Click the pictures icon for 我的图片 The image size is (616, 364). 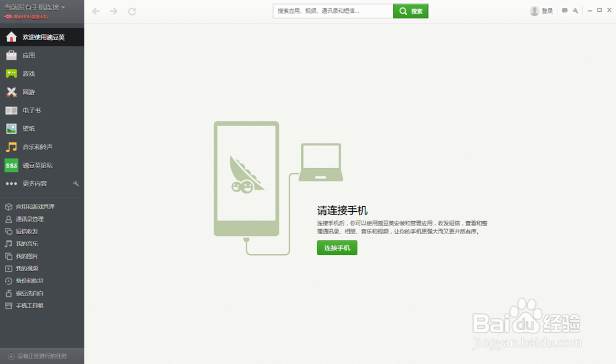[x=9, y=256]
